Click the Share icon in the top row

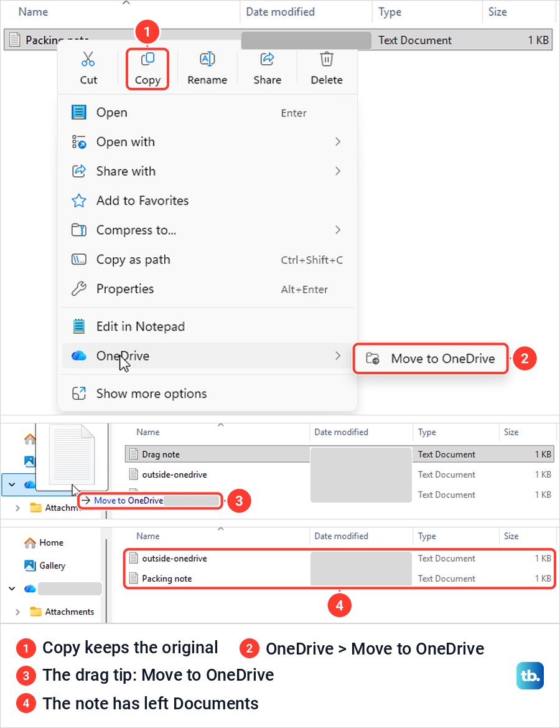pos(267,59)
